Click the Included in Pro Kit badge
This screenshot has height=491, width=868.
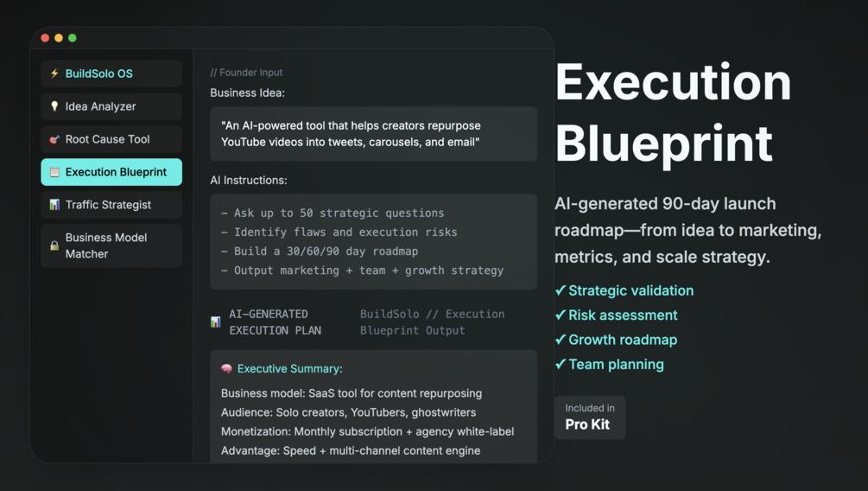point(590,417)
